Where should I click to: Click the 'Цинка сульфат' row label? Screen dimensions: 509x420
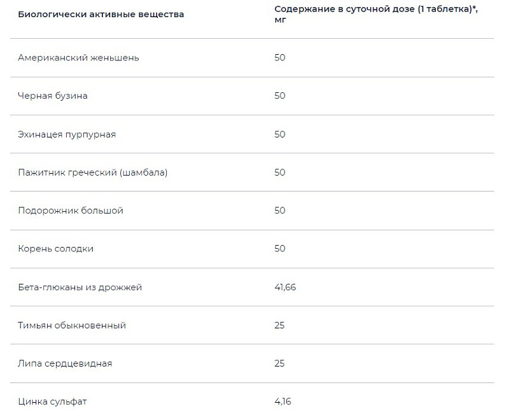coord(52,402)
